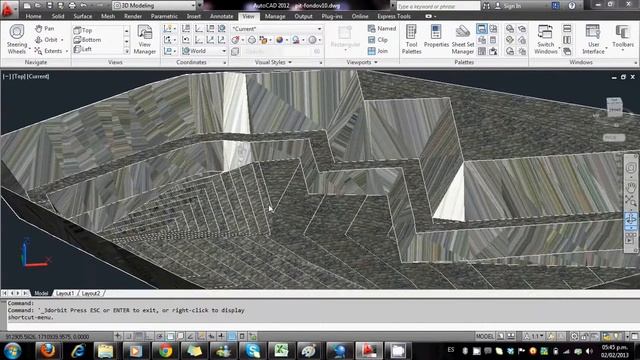The width and height of the screenshot is (640, 360).
Task: Select the Left view preset
Action: click(83, 49)
